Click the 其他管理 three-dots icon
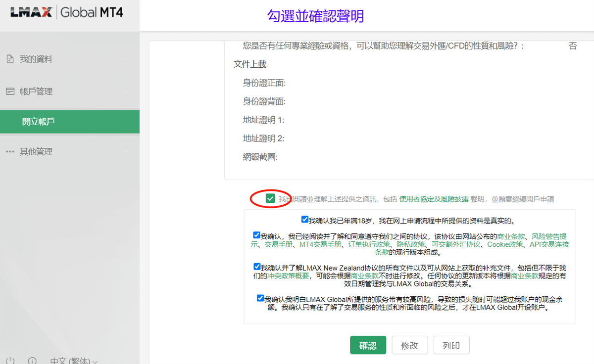This screenshot has height=364, width=594. 10,152
